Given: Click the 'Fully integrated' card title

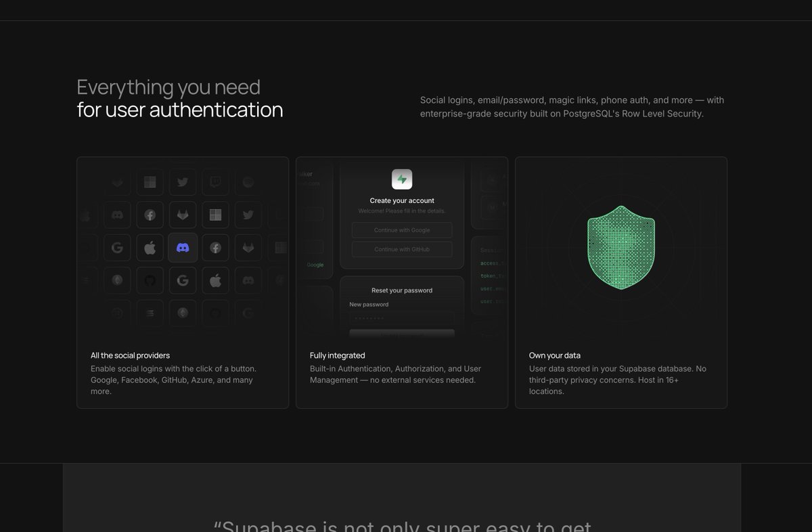Looking at the screenshot, I should click(x=337, y=355).
